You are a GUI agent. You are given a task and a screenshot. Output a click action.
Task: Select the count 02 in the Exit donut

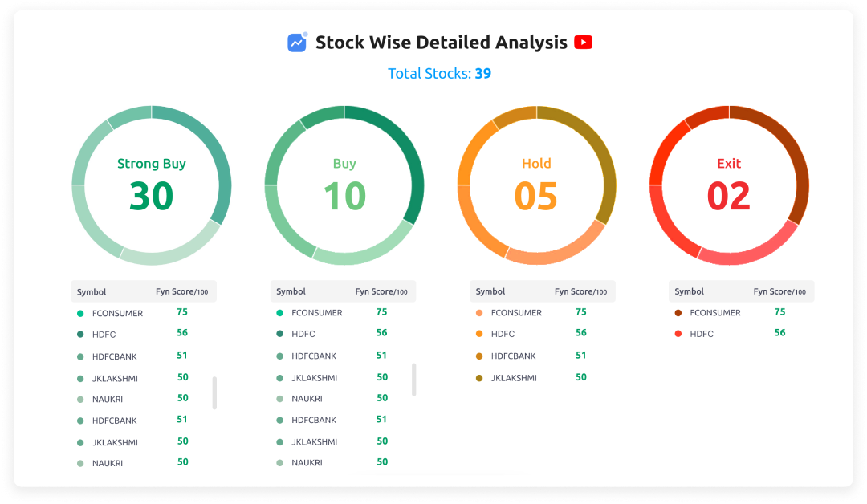(x=729, y=196)
